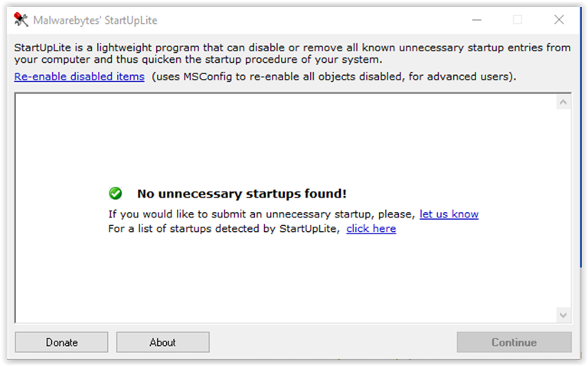Click the "submit an unnecessary startup" sentence
Viewport: 588px width, 366px height.
click(260, 214)
